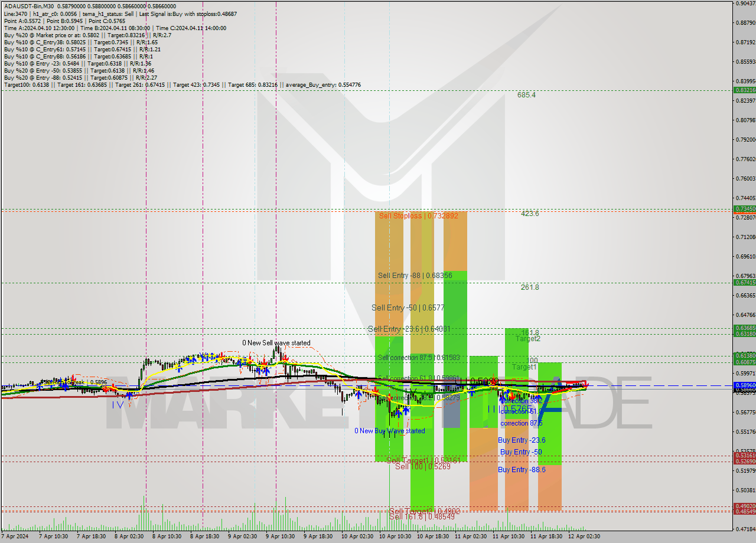Click the green 0.67415 price axis tag
Screen dimensions: 756x543
click(x=744, y=282)
